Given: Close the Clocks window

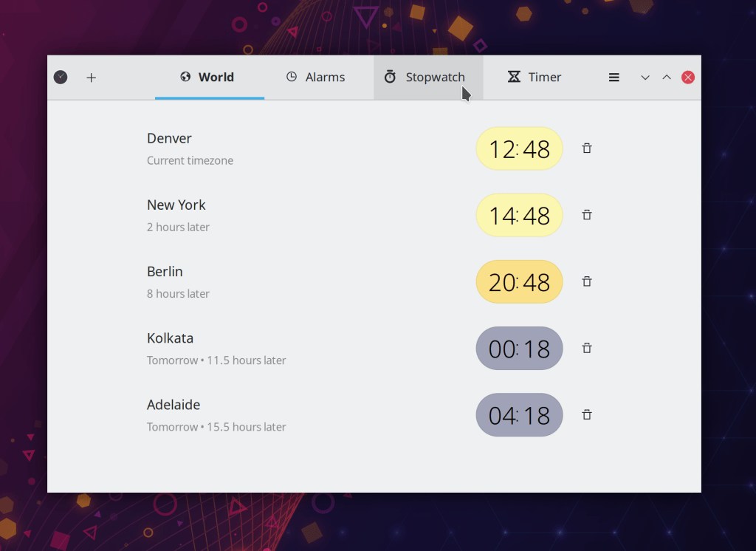Looking at the screenshot, I should coord(688,78).
